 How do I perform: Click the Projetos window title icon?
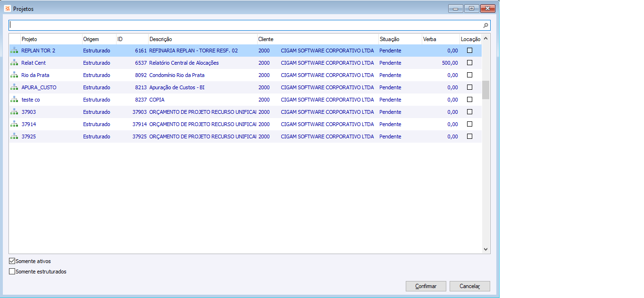click(7, 9)
